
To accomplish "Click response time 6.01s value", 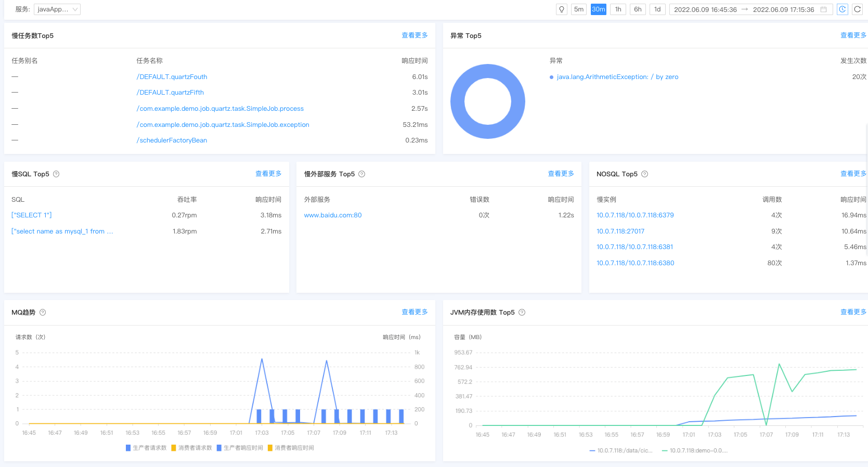I will pos(420,77).
